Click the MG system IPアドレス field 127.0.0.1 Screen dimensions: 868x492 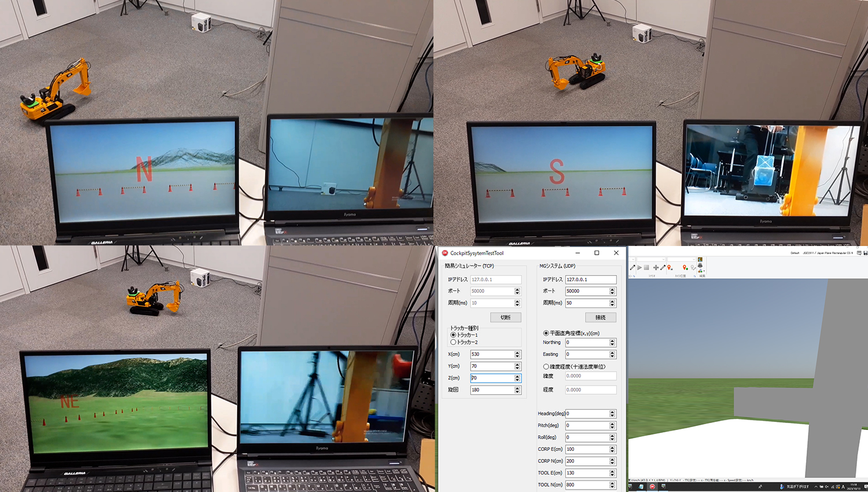[591, 280]
